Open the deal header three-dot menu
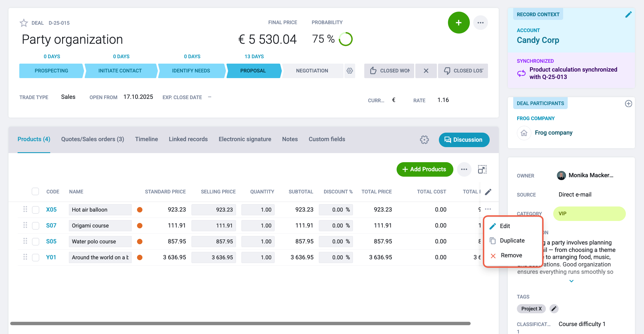644x334 pixels. (x=481, y=23)
